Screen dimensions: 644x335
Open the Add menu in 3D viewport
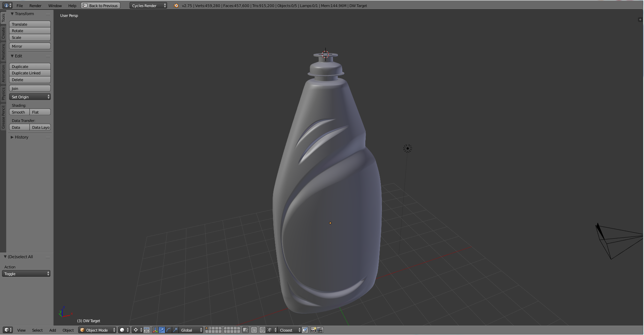point(52,330)
